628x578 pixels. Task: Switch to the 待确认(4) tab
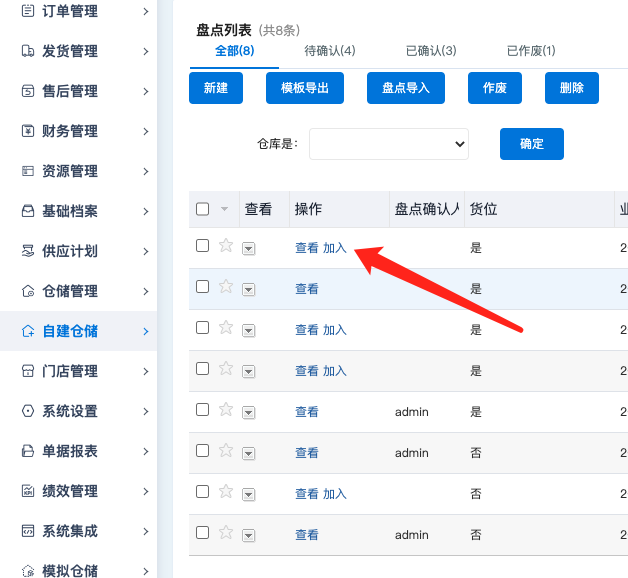pos(330,51)
